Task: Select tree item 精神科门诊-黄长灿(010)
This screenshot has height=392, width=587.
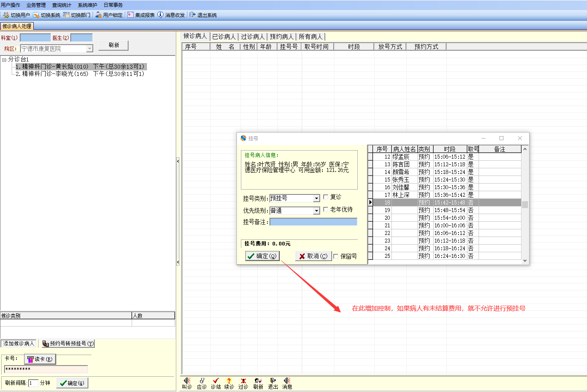Action: pos(80,67)
